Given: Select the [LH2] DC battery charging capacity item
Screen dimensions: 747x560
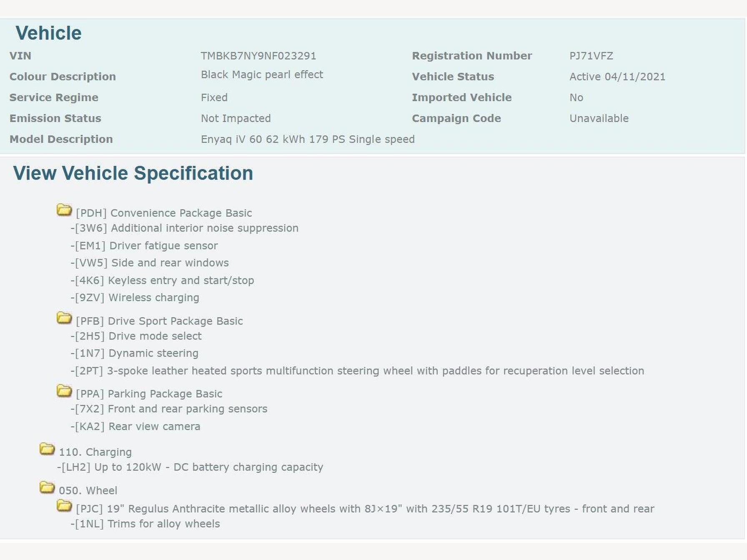Looking at the screenshot, I should point(190,467).
